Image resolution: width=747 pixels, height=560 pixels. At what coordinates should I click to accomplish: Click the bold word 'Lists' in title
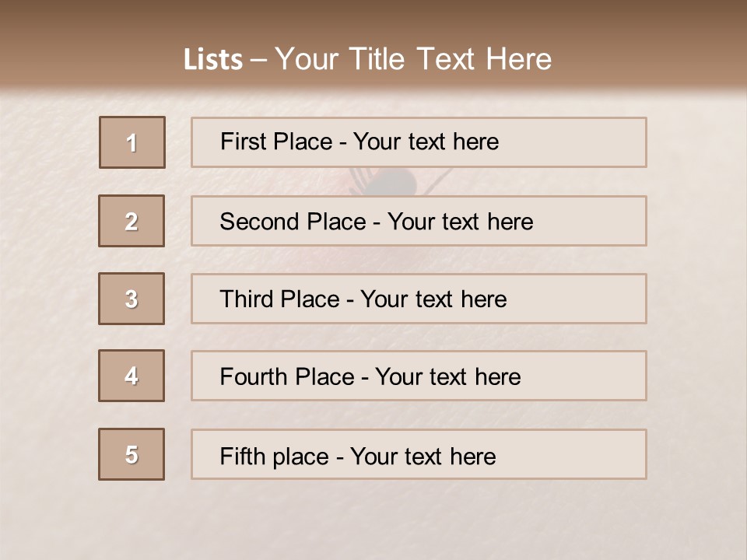[x=212, y=60]
